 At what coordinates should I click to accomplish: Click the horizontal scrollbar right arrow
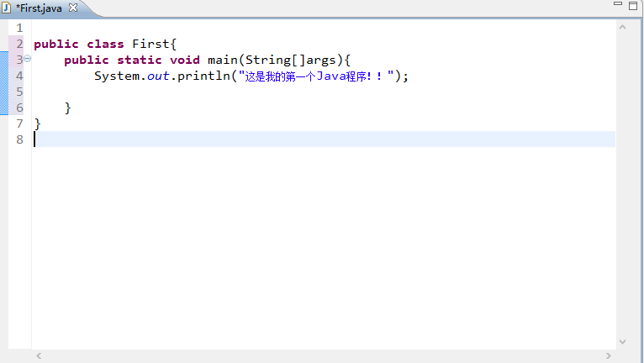(x=609, y=356)
